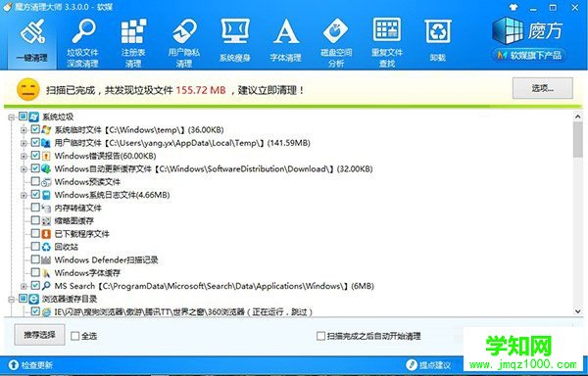Click the MS Search magnifier icon
This screenshot has width=588, height=376.
click(46, 286)
